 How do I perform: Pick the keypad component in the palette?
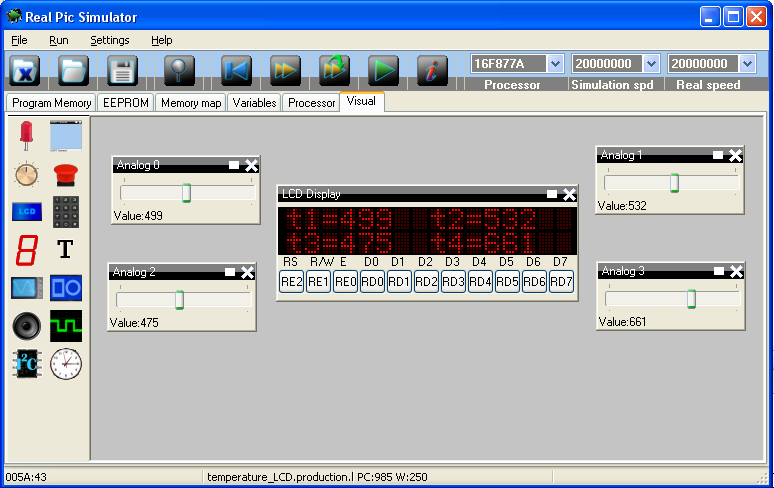[x=66, y=211]
